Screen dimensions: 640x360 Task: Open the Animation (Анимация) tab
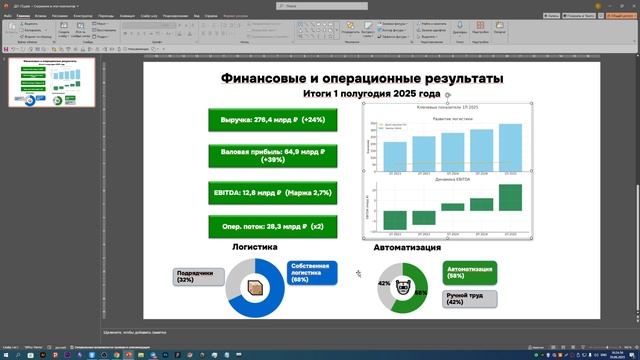(127, 16)
